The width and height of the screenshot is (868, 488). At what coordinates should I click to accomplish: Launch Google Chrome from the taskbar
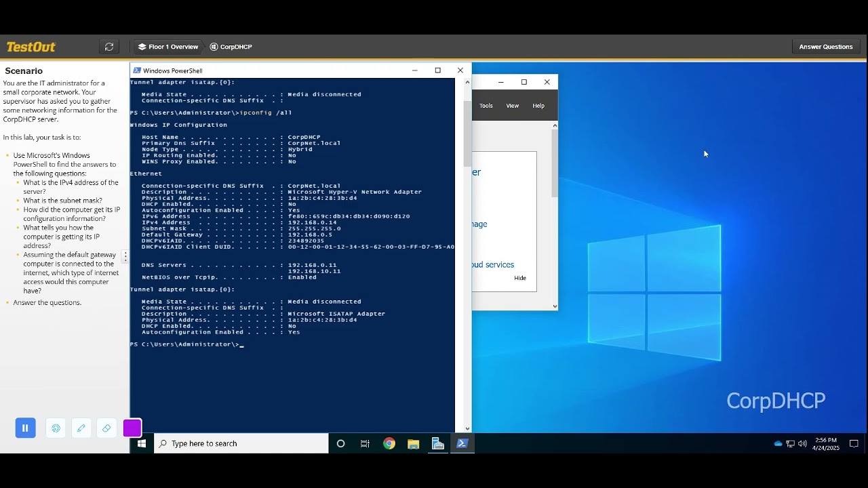click(x=389, y=443)
